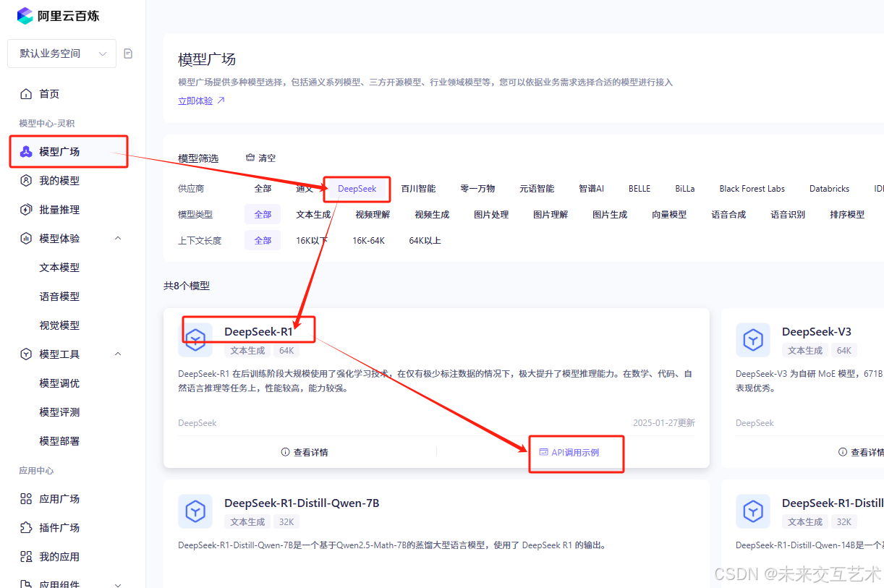This screenshot has width=884, height=588.
Task: Filter by 语音识别 model type
Action: 788,215
